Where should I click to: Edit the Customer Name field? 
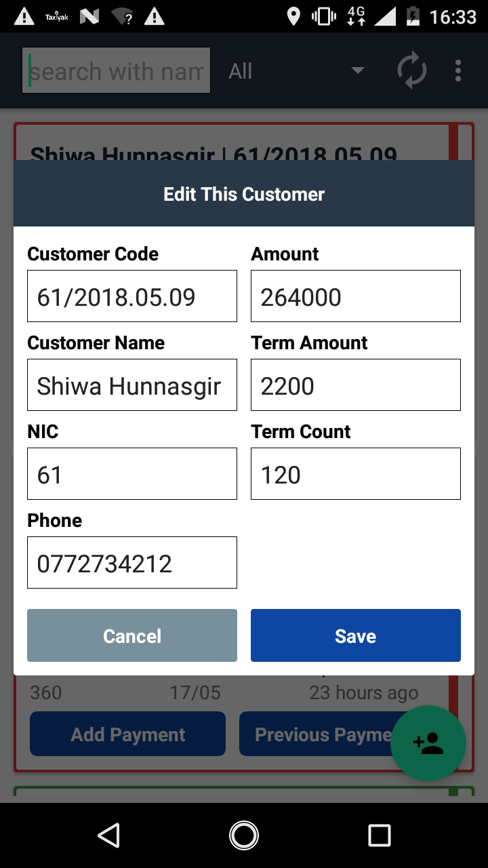tap(132, 385)
